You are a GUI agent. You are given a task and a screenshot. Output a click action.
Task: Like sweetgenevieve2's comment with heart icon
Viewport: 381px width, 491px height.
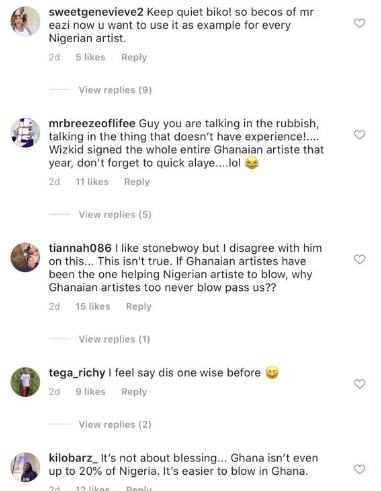[359, 23]
